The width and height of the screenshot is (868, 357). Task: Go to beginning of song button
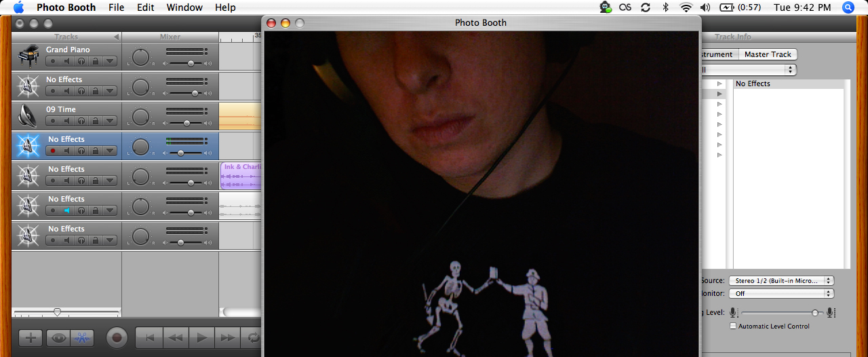tap(150, 337)
